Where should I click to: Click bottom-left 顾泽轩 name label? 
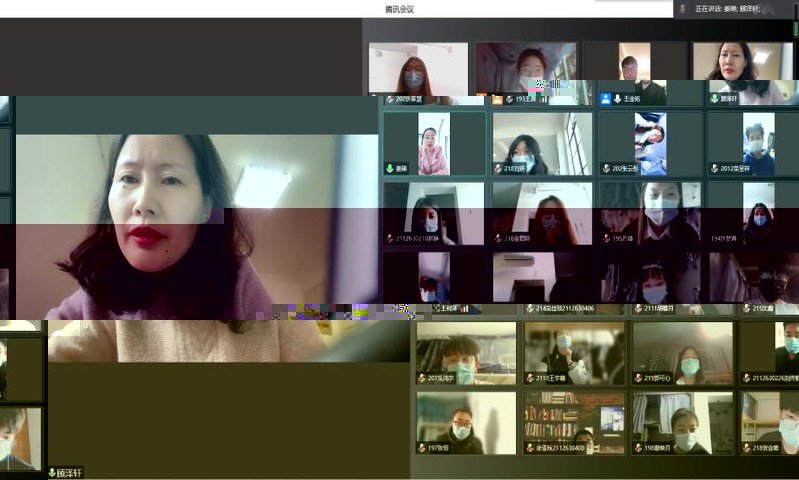point(69,473)
